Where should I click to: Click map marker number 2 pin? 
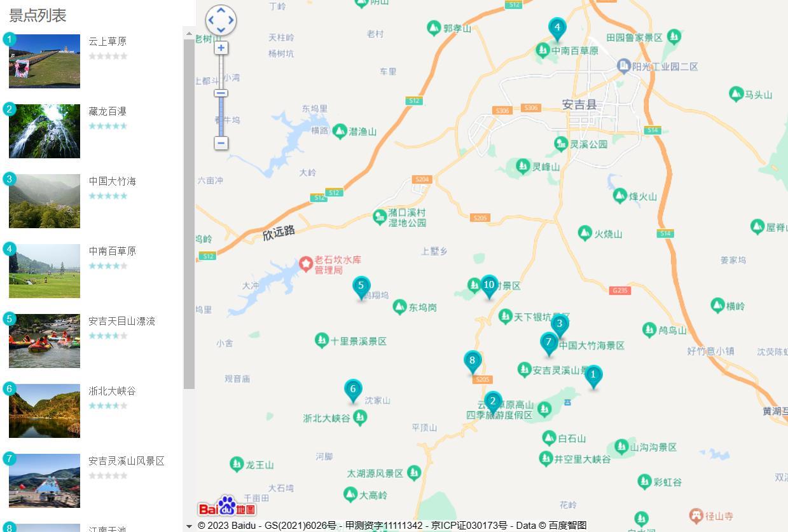point(492,402)
